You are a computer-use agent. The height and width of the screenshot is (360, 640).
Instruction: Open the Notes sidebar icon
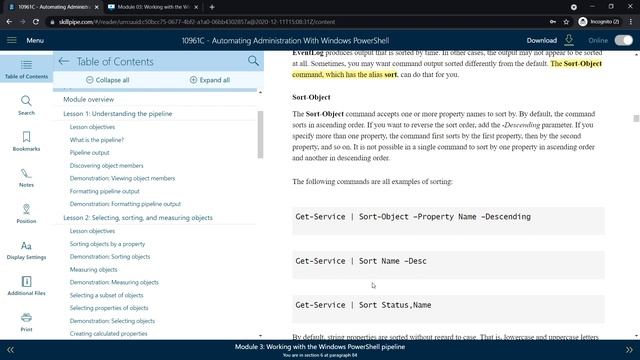click(27, 178)
